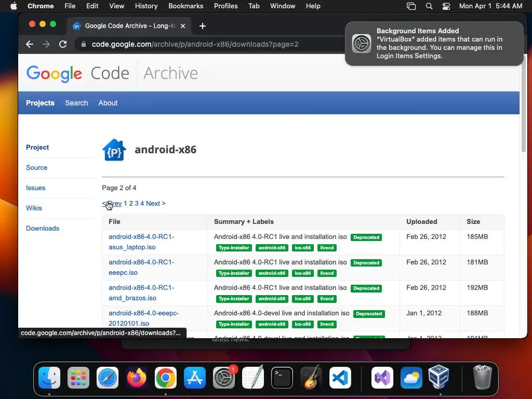Open the Wikis sidebar link

point(34,208)
